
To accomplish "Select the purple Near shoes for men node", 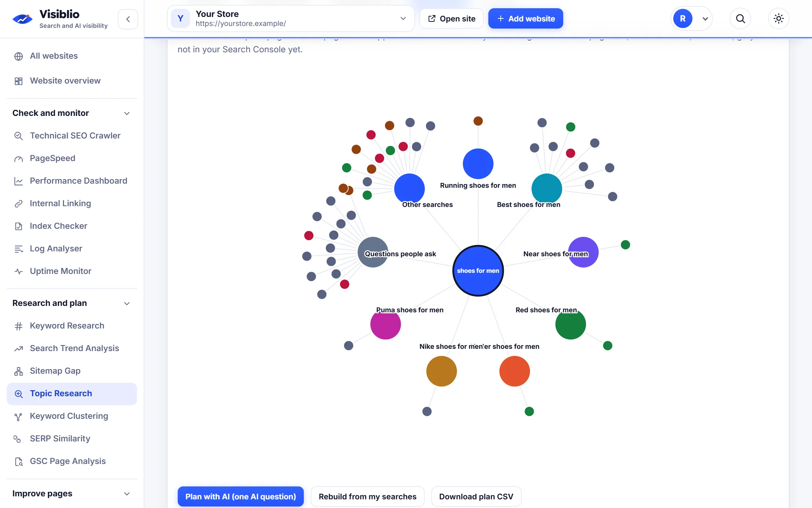I will (583, 252).
